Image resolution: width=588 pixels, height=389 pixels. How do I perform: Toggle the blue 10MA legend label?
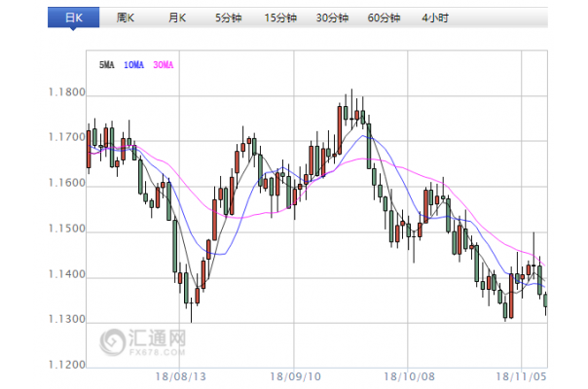[133, 65]
